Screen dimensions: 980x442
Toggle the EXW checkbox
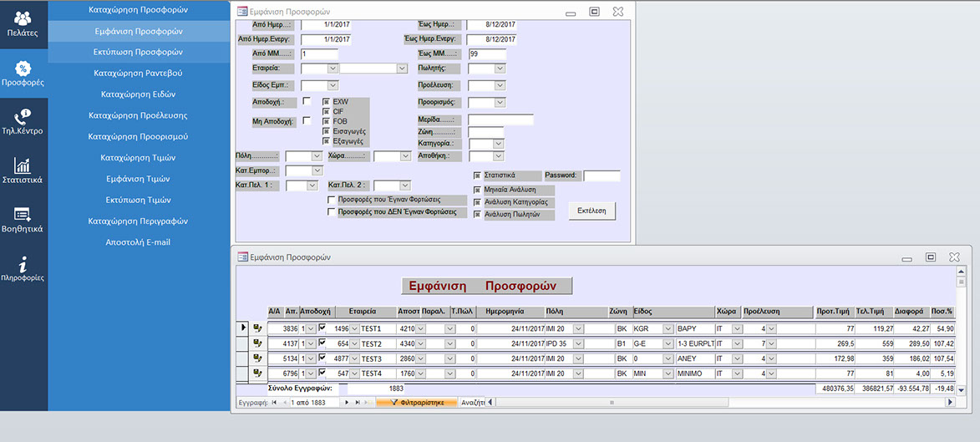coord(327,101)
